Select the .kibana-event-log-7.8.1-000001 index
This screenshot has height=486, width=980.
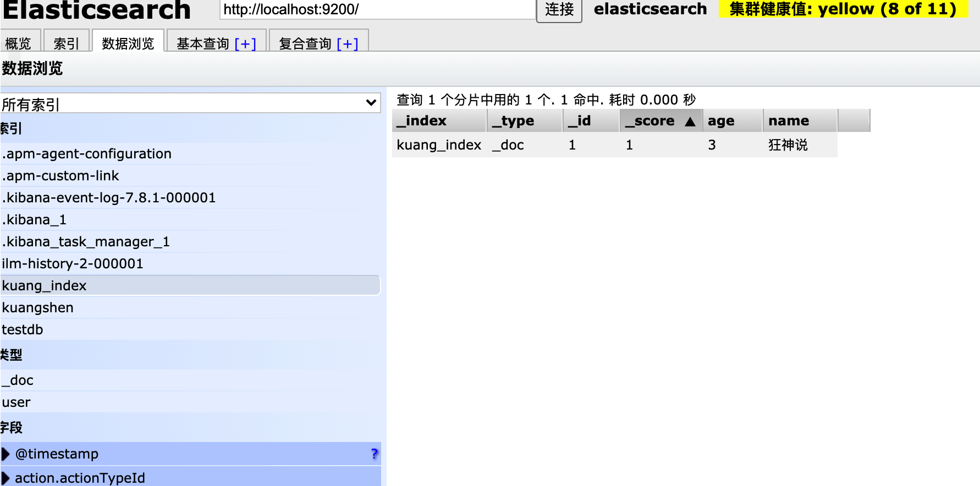(x=191, y=197)
